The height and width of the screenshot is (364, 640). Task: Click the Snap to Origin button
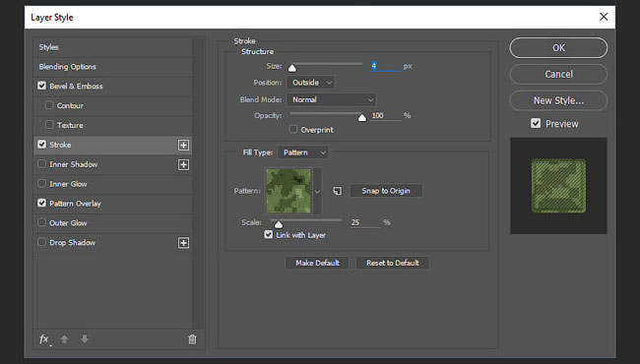386,191
